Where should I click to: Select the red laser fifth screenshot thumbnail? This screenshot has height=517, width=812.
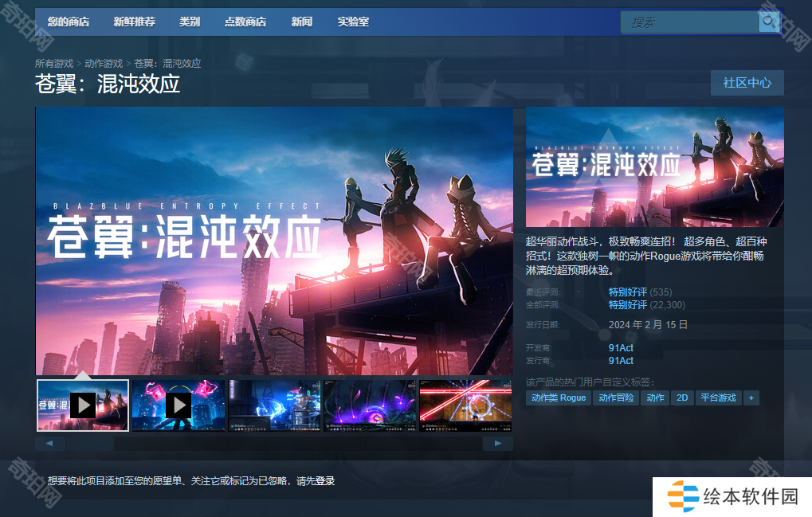coord(465,405)
